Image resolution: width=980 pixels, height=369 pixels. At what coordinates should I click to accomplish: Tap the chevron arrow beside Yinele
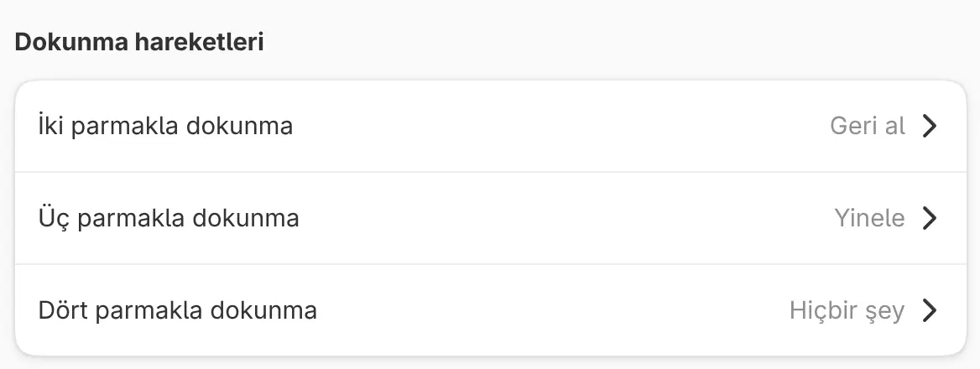(930, 218)
